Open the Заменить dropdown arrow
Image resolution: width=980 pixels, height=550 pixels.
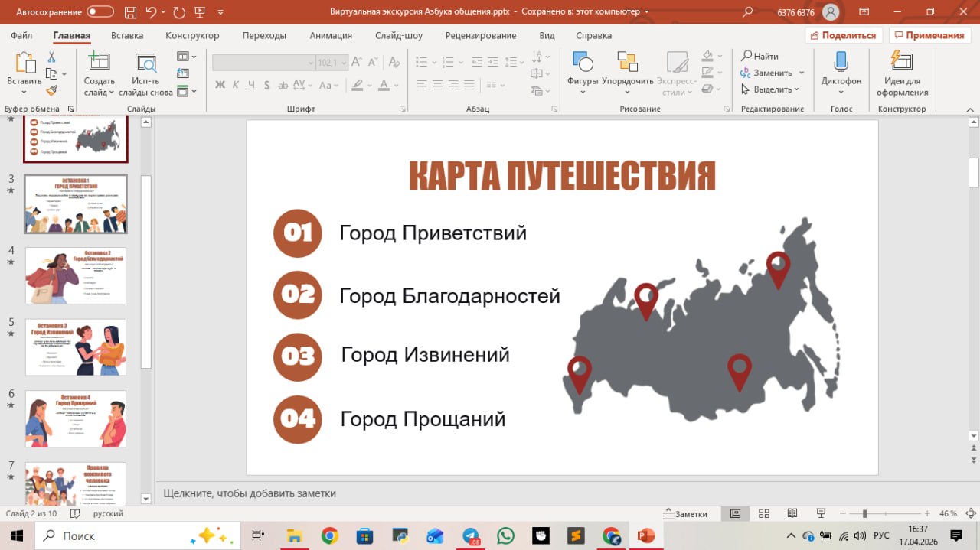click(x=802, y=73)
